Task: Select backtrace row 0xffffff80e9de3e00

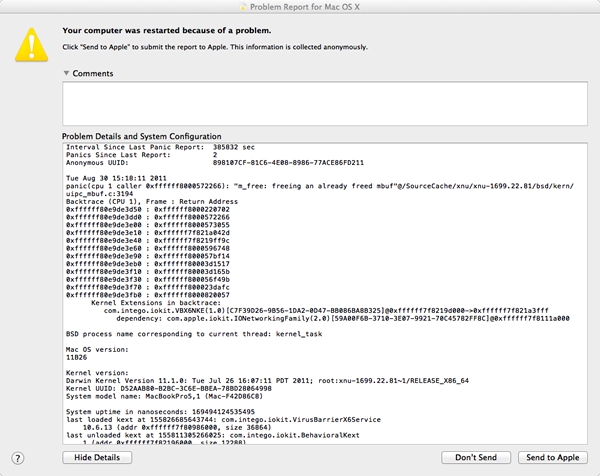Action: [148, 225]
